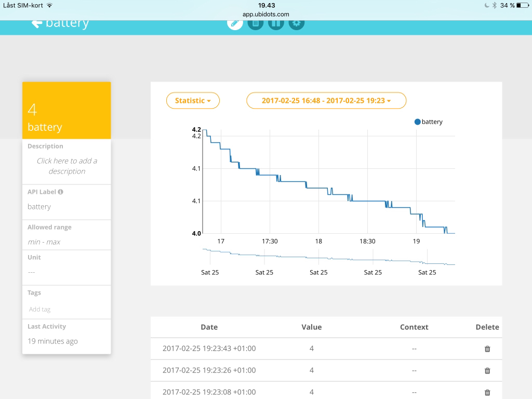Image resolution: width=532 pixels, height=399 pixels.
Task: Toggle the battery series in chart legend
Action: (x=428, y=122)
